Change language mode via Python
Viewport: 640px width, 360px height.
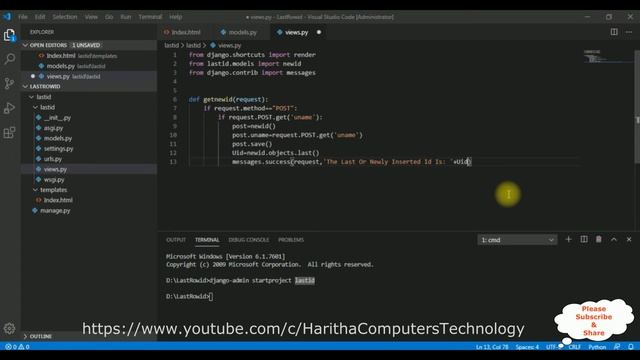[597, 347]
